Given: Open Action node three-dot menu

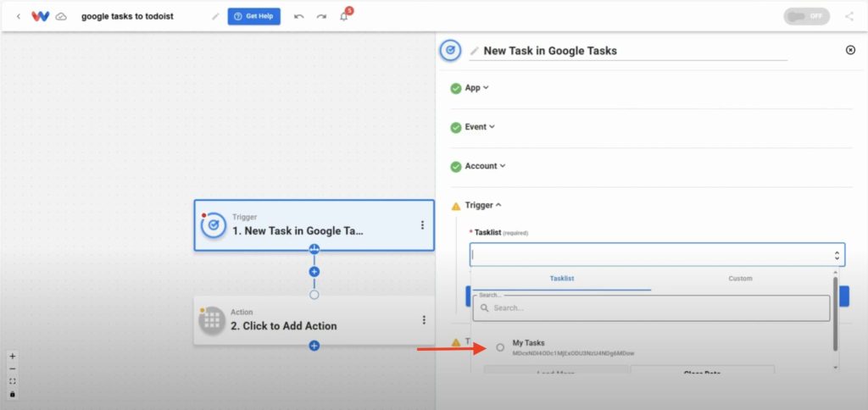Looking at the screenshot, I should point(424,320).
